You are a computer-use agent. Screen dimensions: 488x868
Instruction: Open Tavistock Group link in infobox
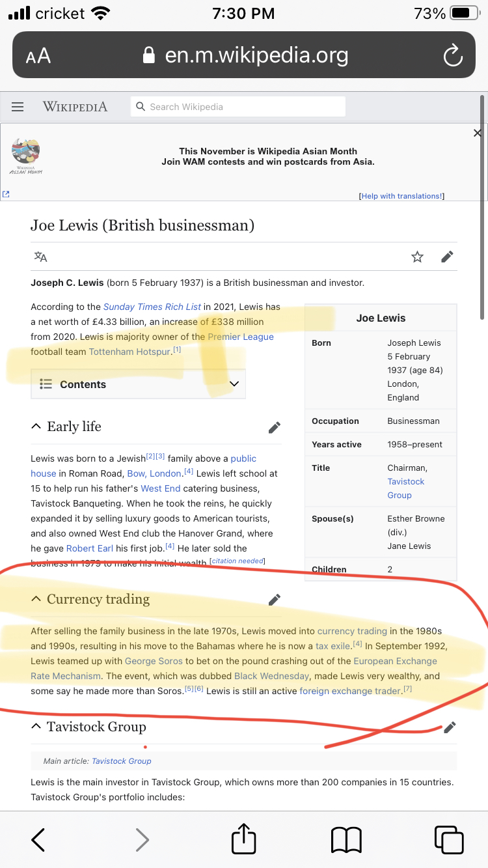pos(406,488)
